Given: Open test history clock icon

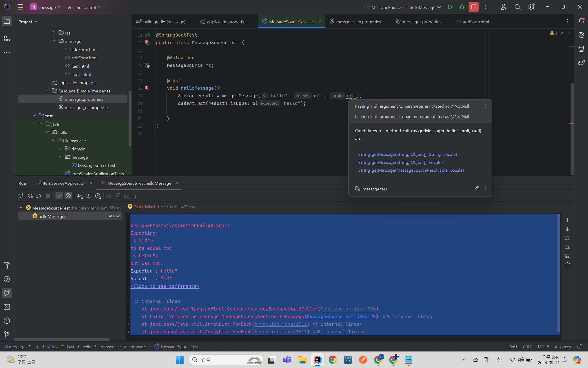Looking at the screenshot, I should coord(98,196).
